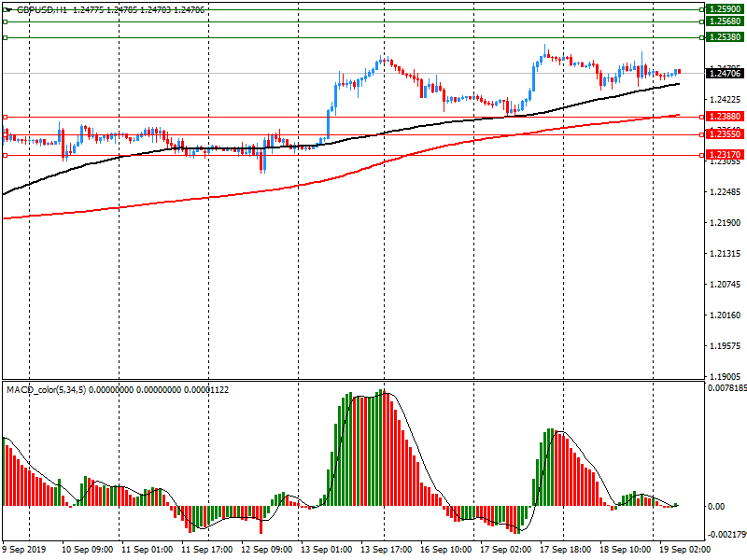The height and width of the screenshot is (560, 747).
Task: Click the 1.19575 value on price axis
Action: (726, 346)
